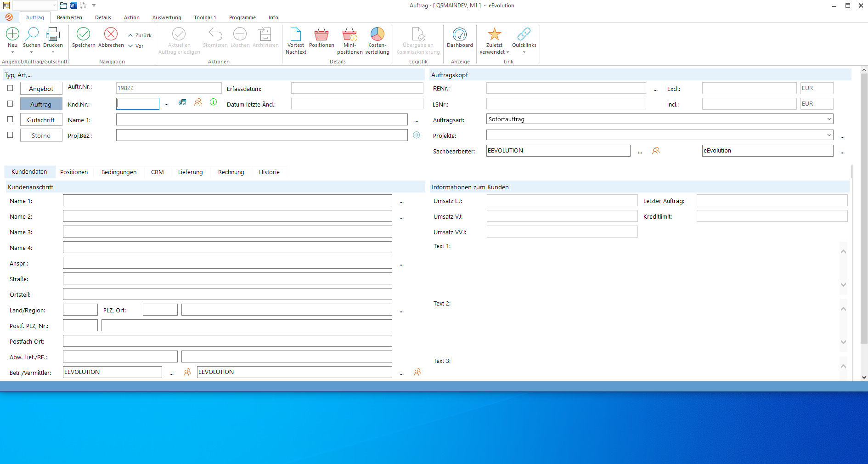The image size is (868, 464).
Task: Open the title bar combo box dropdown
Action: click(x=54, y=6)
